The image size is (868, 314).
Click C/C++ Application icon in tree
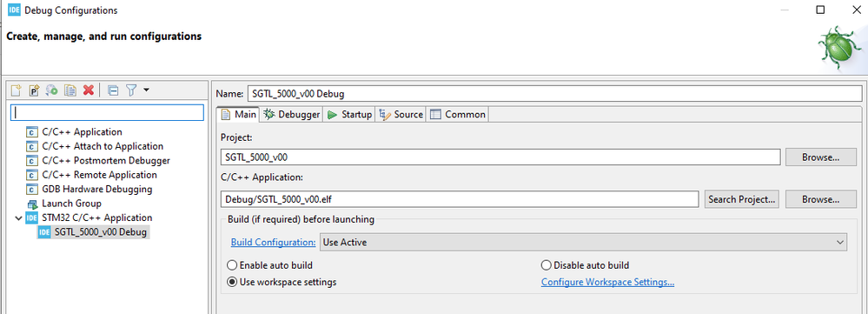click(31, 132)
